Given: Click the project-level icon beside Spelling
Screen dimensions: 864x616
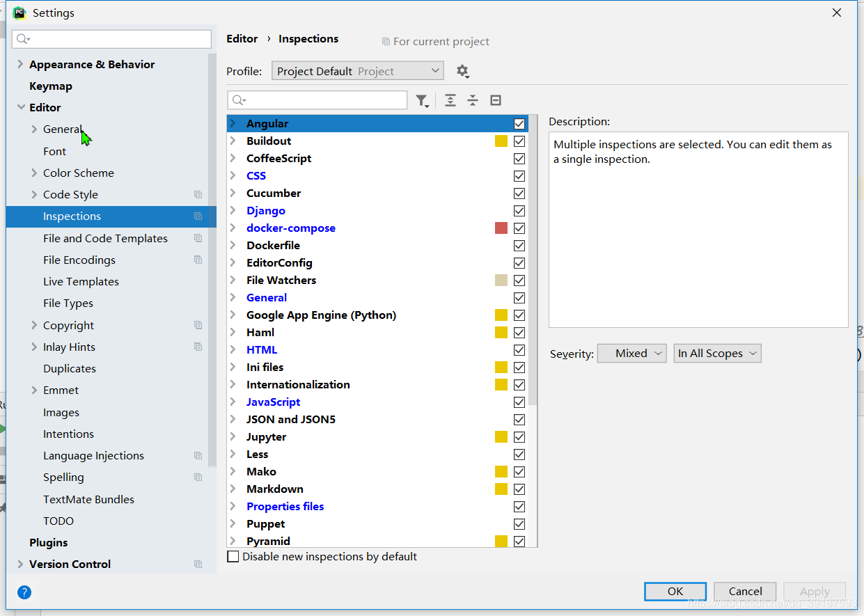Looking at the screenshot, I should coord(198,477).
